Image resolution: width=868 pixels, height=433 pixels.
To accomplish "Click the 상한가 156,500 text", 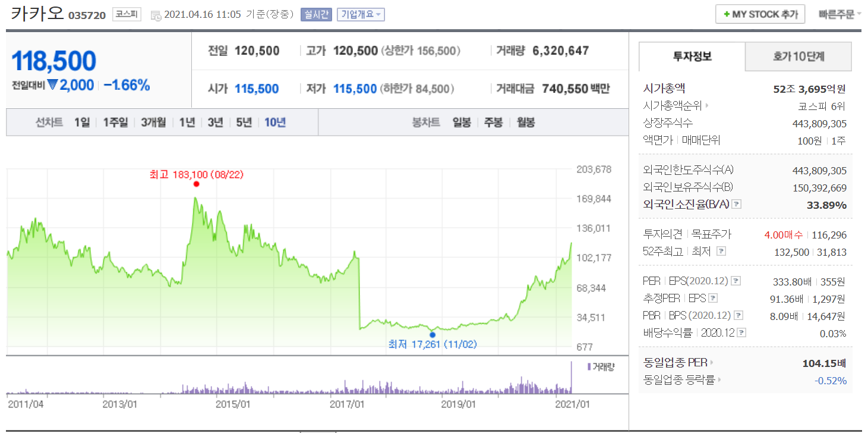I will 421,51.
